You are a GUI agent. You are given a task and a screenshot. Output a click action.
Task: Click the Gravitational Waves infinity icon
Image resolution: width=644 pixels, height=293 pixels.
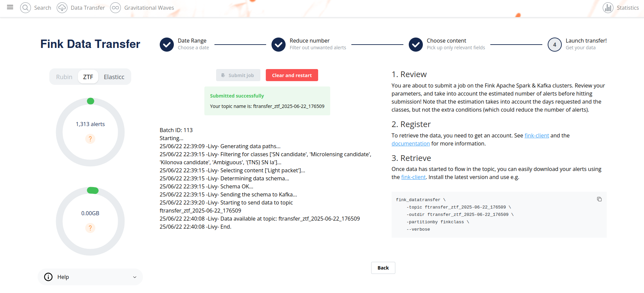(115, 8)
